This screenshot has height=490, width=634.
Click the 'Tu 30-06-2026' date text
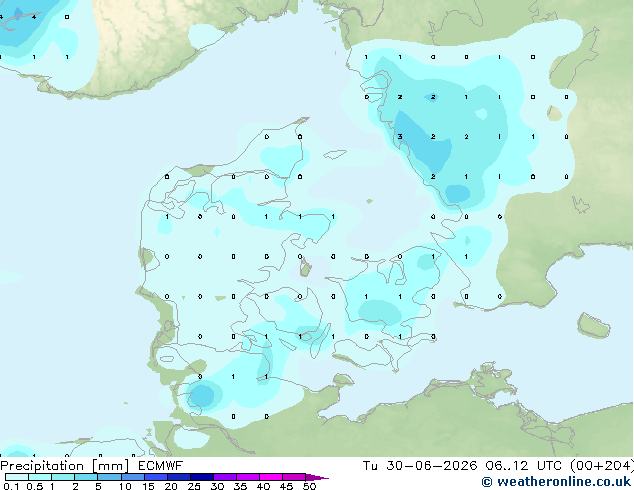(420, 466)
